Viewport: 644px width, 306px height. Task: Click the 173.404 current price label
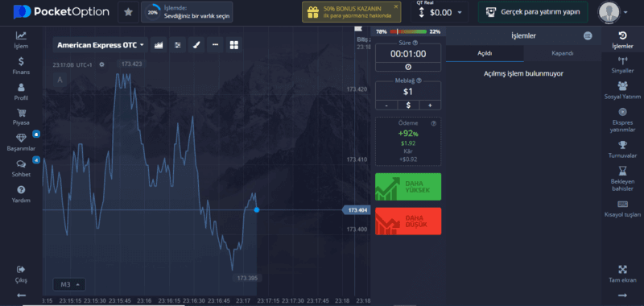(x=356, y=210)
